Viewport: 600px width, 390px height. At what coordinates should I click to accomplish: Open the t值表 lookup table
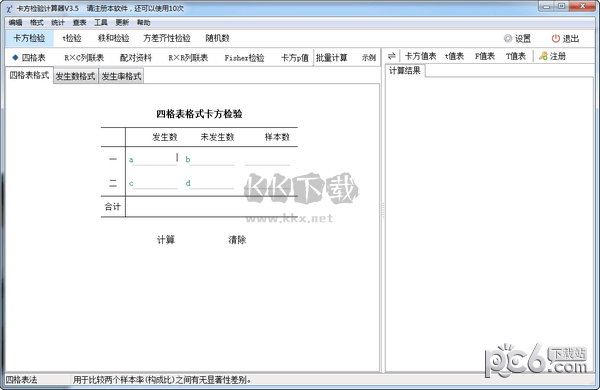point(454,56)
